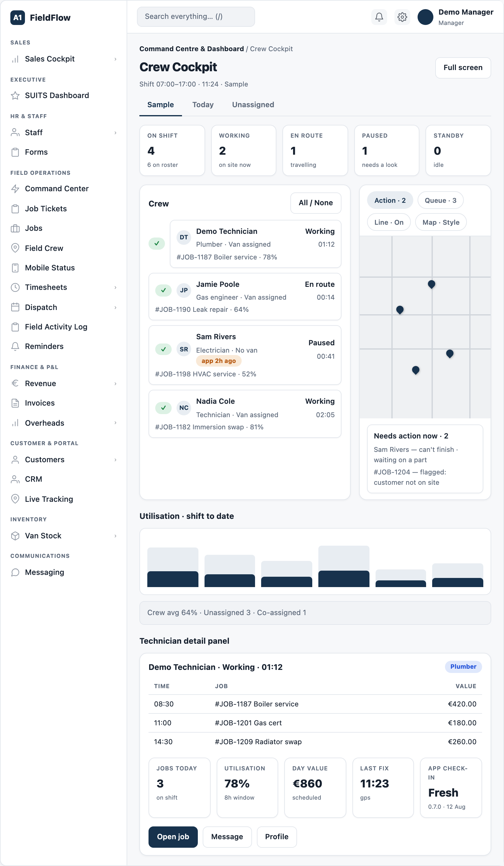The image size is (504, 866).
Task: Toggle Sam Rivers crew checkmark
Action: click(163, 350)
